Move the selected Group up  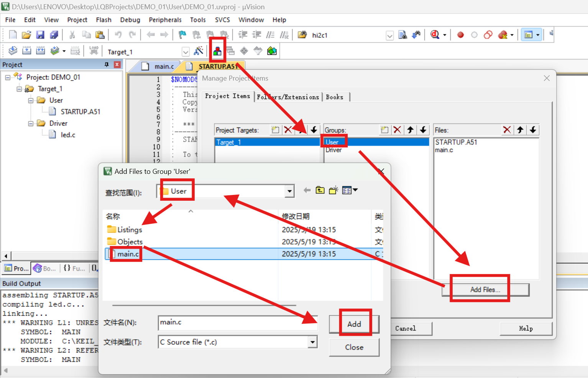coord(410,130)
